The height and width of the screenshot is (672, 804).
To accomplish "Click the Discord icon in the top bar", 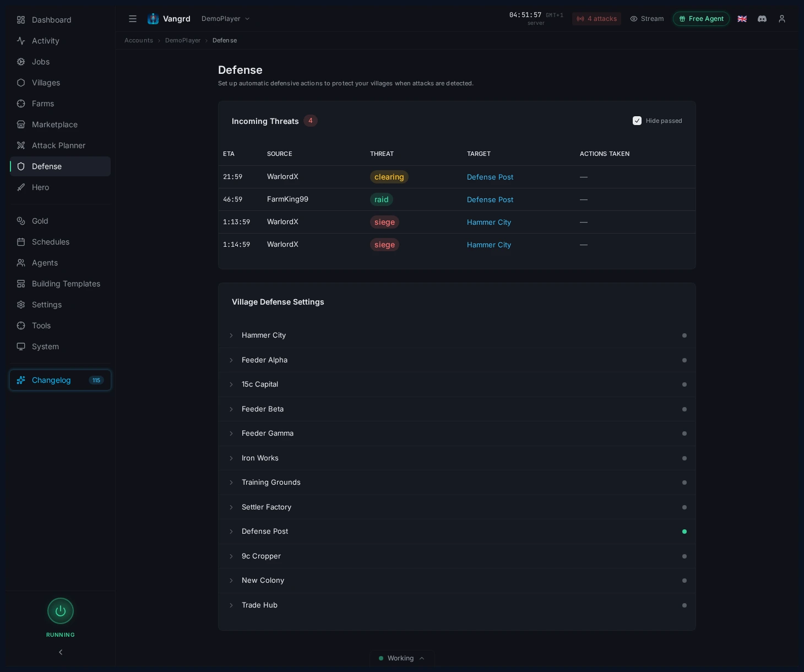I will [x=762, y=19].
